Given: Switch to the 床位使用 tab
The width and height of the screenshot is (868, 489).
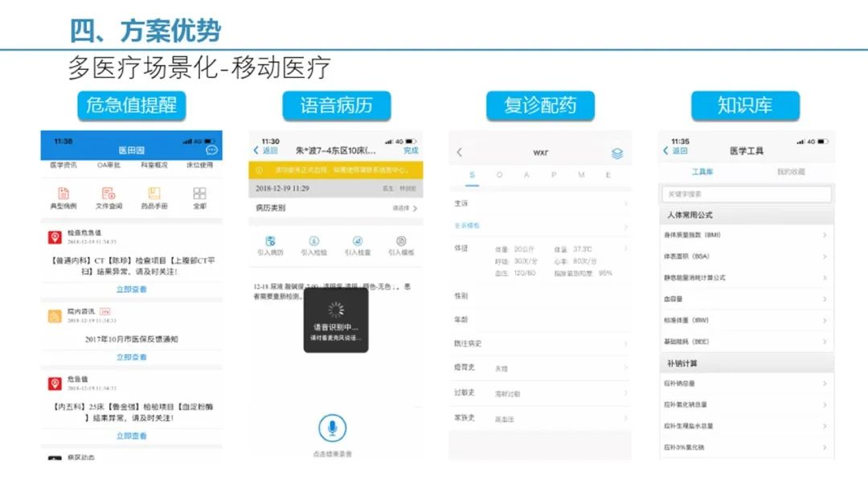Looking at the screenshot, I should click(199, 165).
